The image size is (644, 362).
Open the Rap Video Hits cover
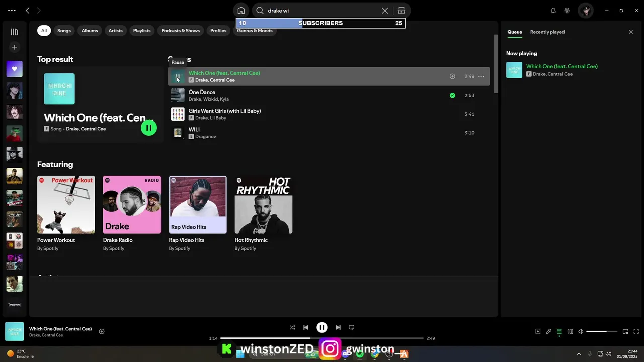click(198, 205)
